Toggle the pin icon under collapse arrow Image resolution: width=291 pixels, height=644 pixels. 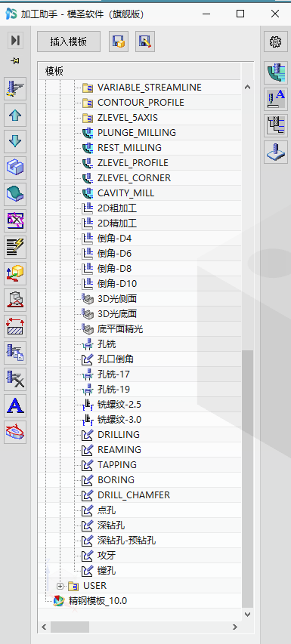[16, 61]
